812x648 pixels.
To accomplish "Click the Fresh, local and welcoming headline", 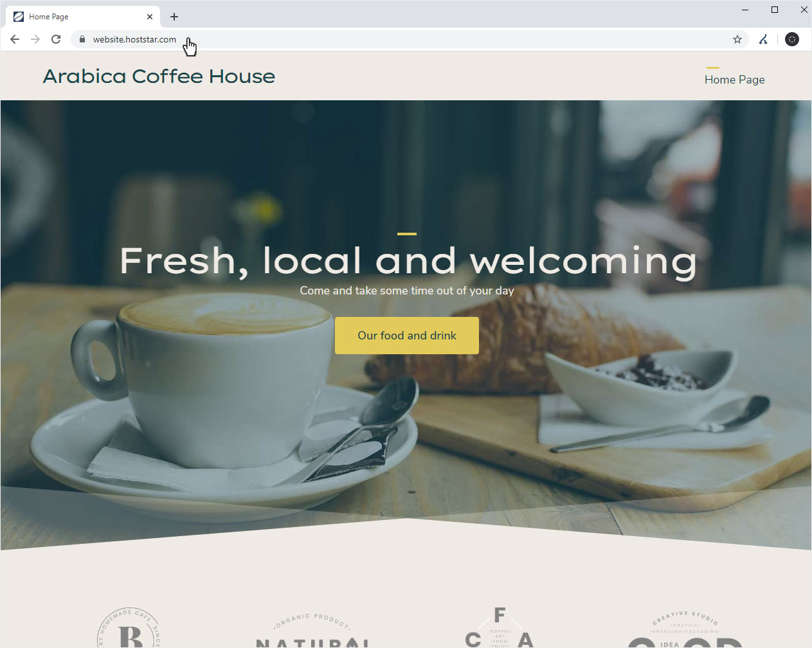I will click(408, 261).
